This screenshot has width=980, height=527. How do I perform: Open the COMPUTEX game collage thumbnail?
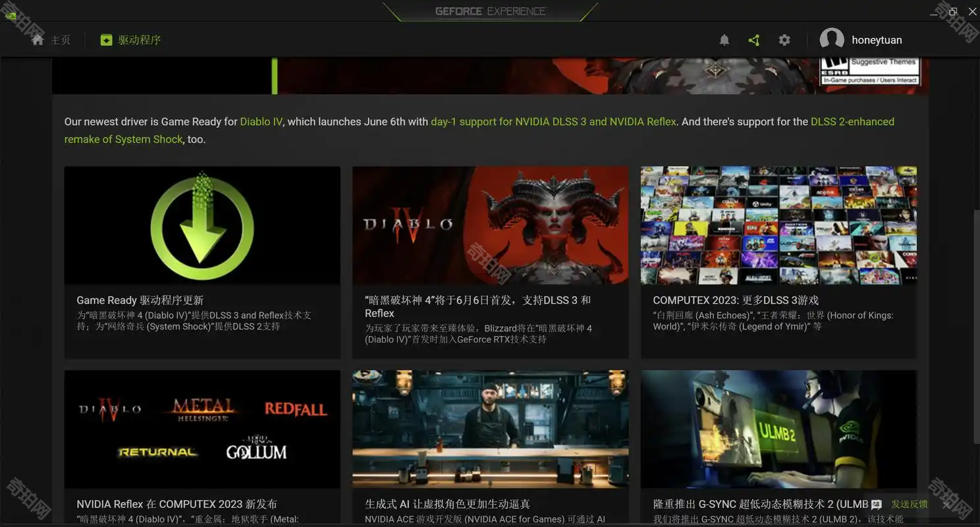(x=778, y=225)
